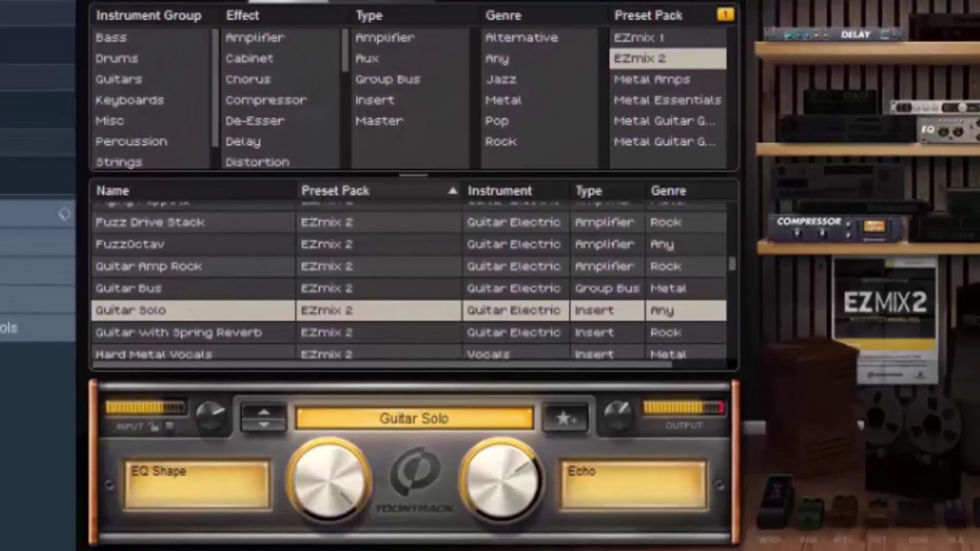Click the DELAY rack unit on shelf
This screenshot has width=980, height=551.
click(836, 34)
